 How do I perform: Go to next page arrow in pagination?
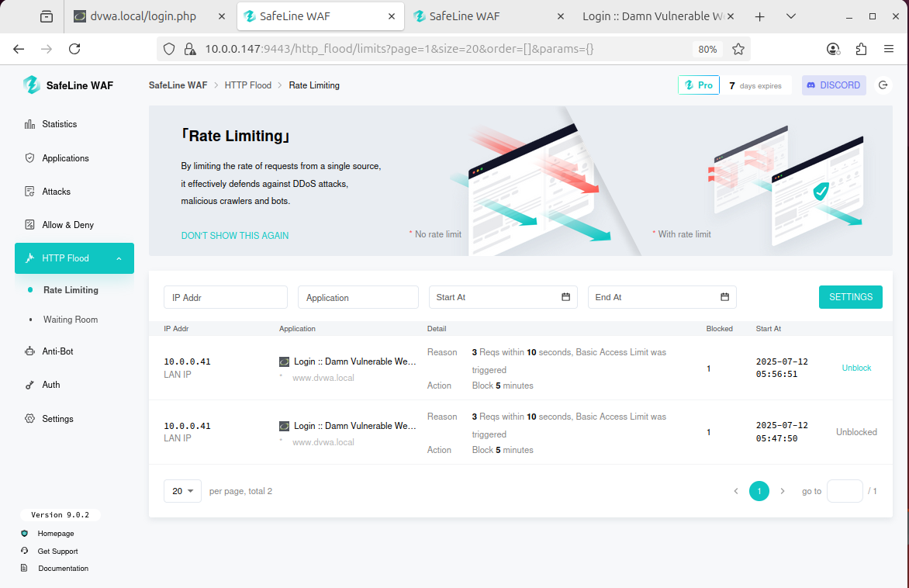point(782,491)
